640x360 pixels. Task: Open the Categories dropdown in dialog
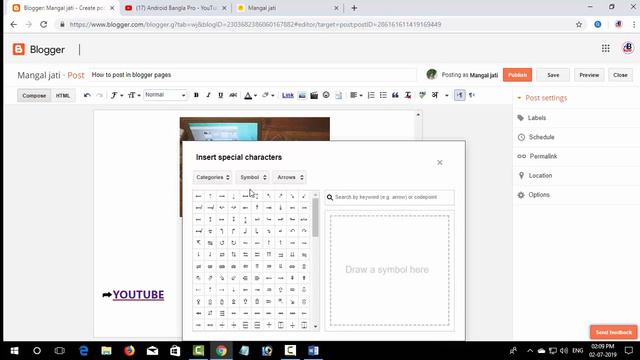pyautogui.click(x=212, y=177)
